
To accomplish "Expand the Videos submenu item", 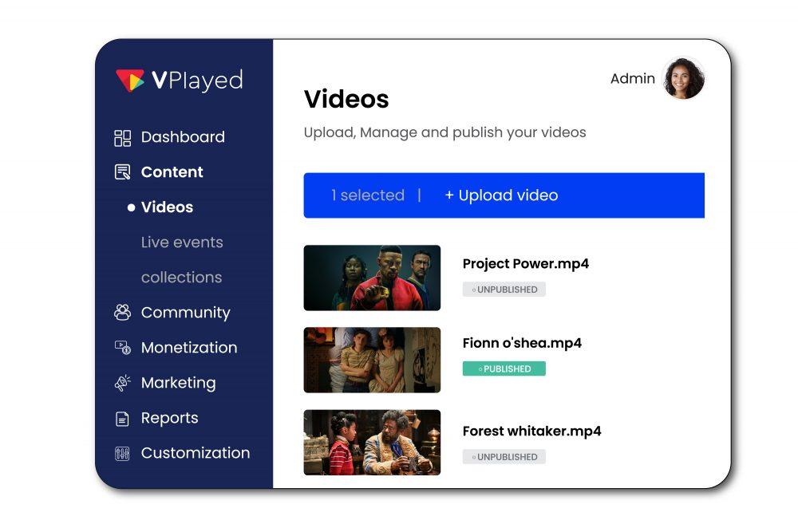I will click(x=167, y=207).
